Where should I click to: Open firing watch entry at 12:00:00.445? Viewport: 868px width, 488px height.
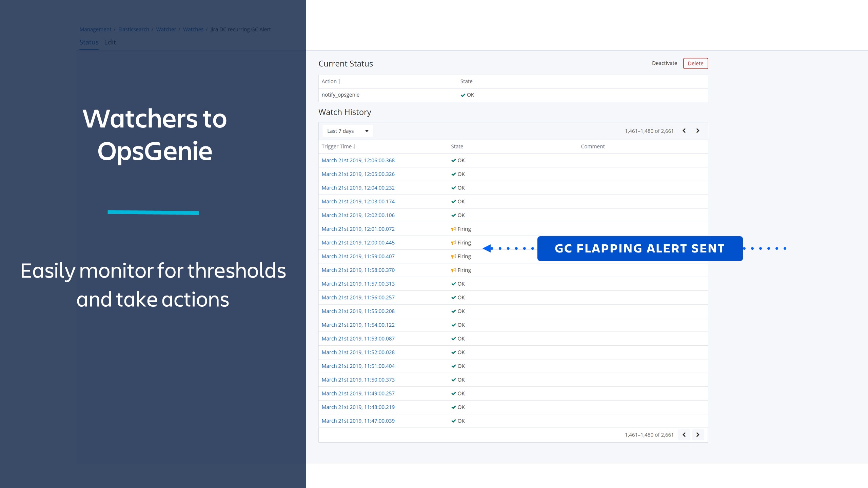[358, 243]
